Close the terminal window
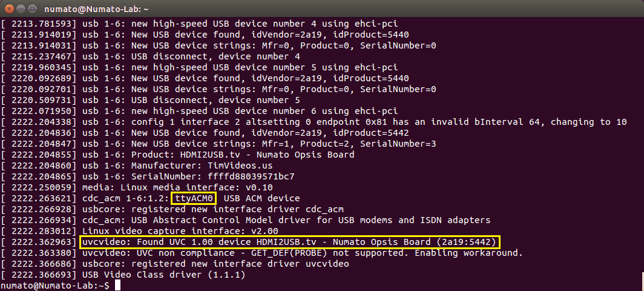 [8, 9]
